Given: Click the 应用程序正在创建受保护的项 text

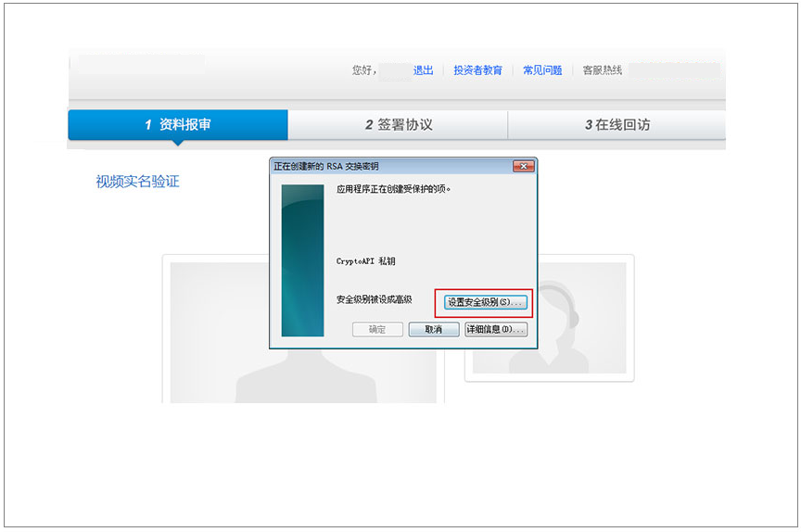Looking at the screenshot, I should pos(393,189).
